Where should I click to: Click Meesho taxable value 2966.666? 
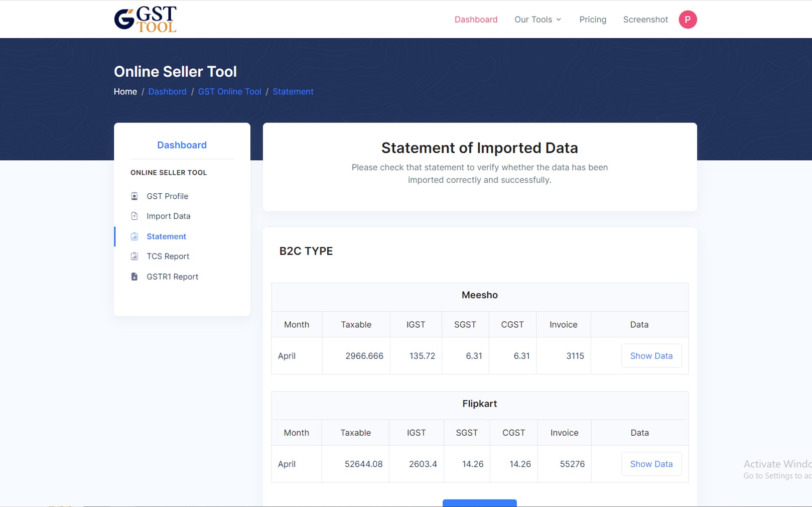click(364, 356)
